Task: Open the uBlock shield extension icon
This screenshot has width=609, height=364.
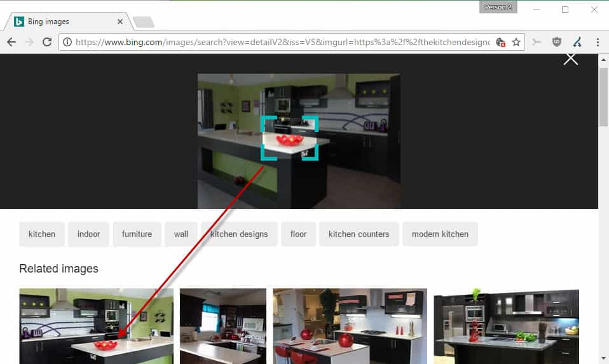Action: point(557,42)
